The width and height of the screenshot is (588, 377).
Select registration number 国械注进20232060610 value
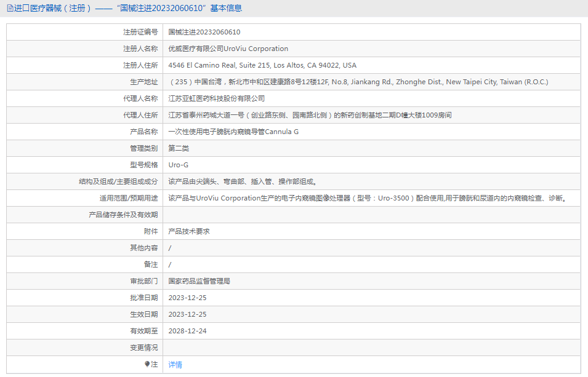(x=204, y=32)
